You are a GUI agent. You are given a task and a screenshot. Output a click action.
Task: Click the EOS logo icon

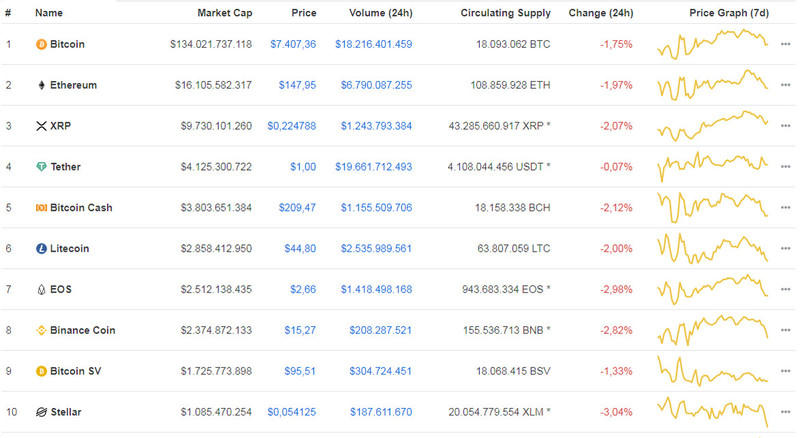[x=41, y=289]
